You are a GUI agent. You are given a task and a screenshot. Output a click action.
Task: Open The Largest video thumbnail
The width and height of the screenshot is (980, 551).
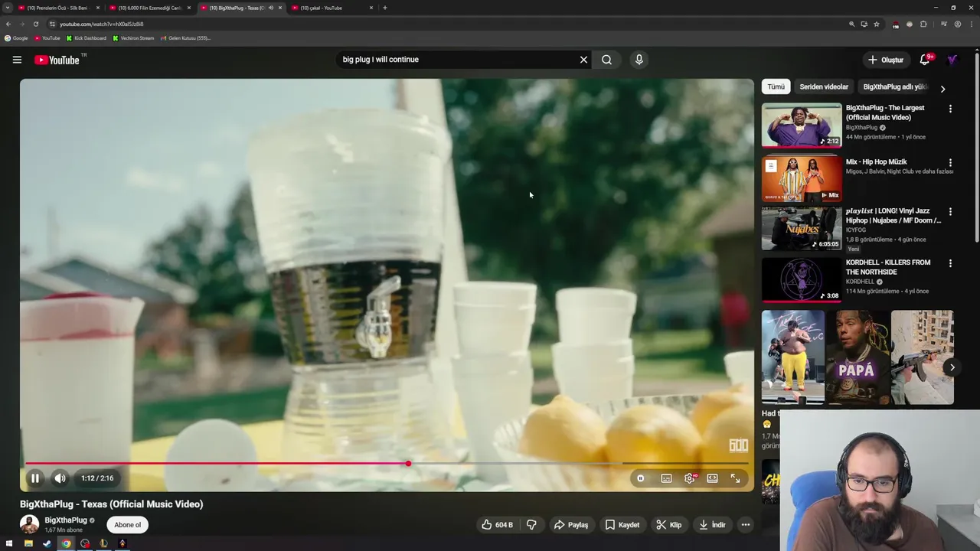pos(802,125)
